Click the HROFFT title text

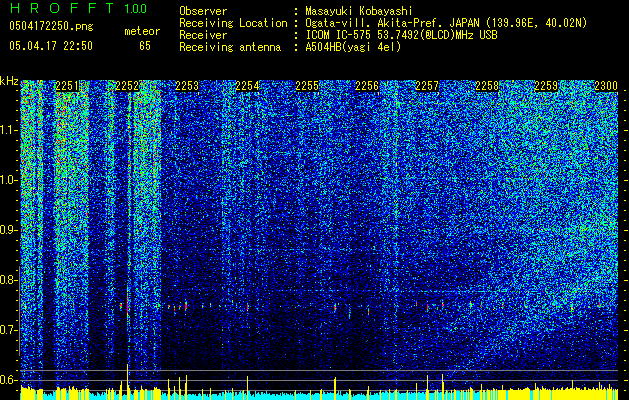62,8
